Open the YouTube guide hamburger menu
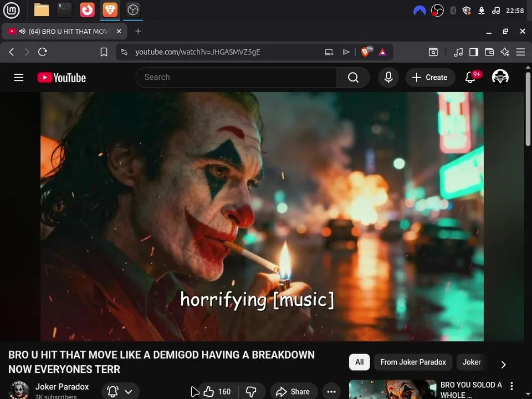532x399 pixels. [19, 78]
